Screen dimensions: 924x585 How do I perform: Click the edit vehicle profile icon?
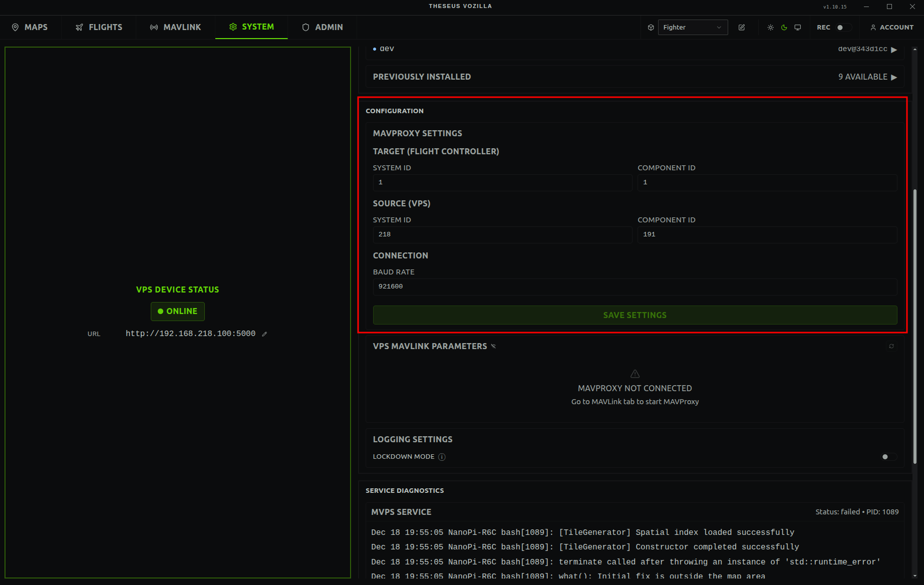(742, 28)
